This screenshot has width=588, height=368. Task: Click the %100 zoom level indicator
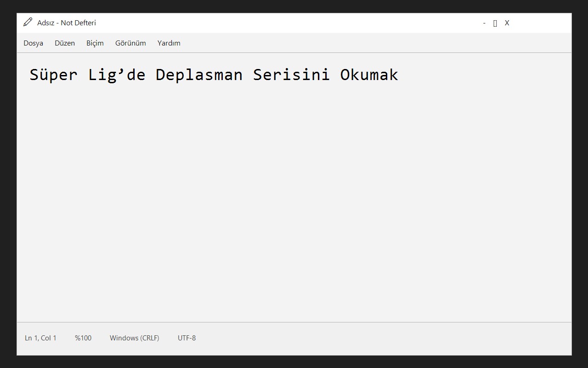coord(83,338)
